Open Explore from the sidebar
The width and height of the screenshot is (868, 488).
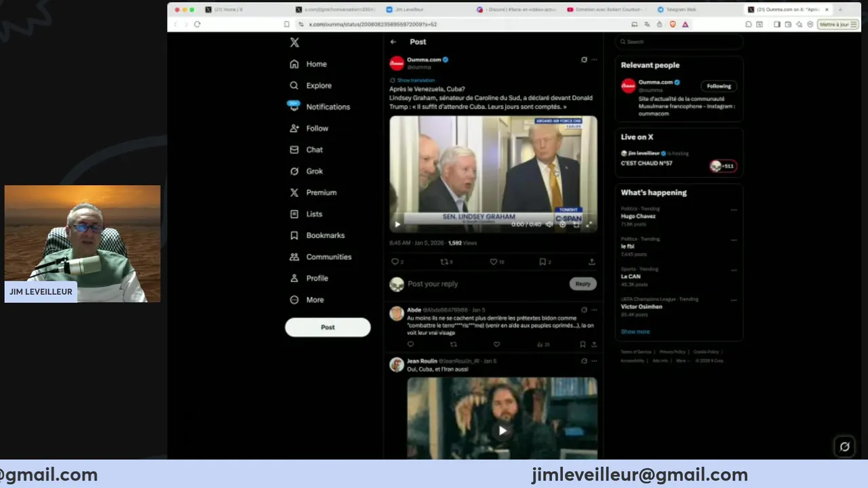tap(311, 85)
